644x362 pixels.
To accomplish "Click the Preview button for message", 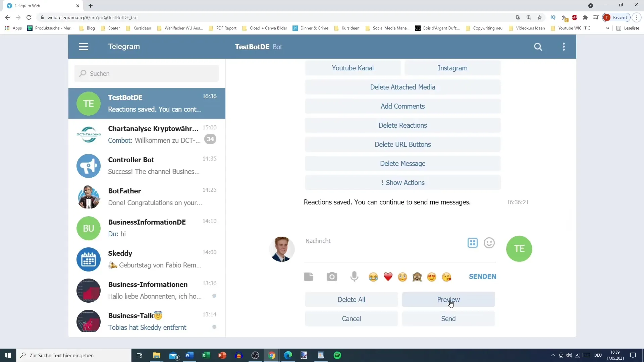I will pos(448,299).
